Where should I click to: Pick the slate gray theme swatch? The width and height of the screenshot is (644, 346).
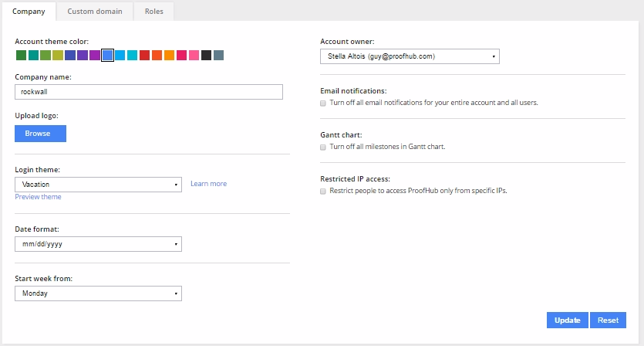pyautogui.click(x=218, y=55)
